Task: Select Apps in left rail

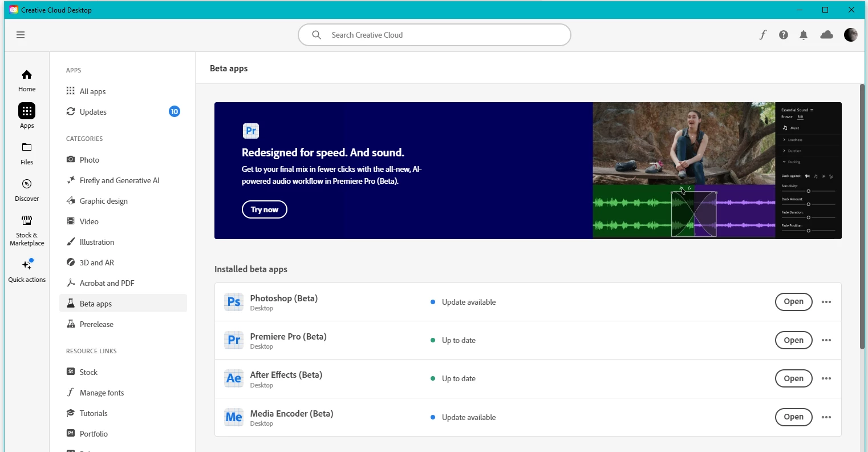Action: [x=27, y=116]
